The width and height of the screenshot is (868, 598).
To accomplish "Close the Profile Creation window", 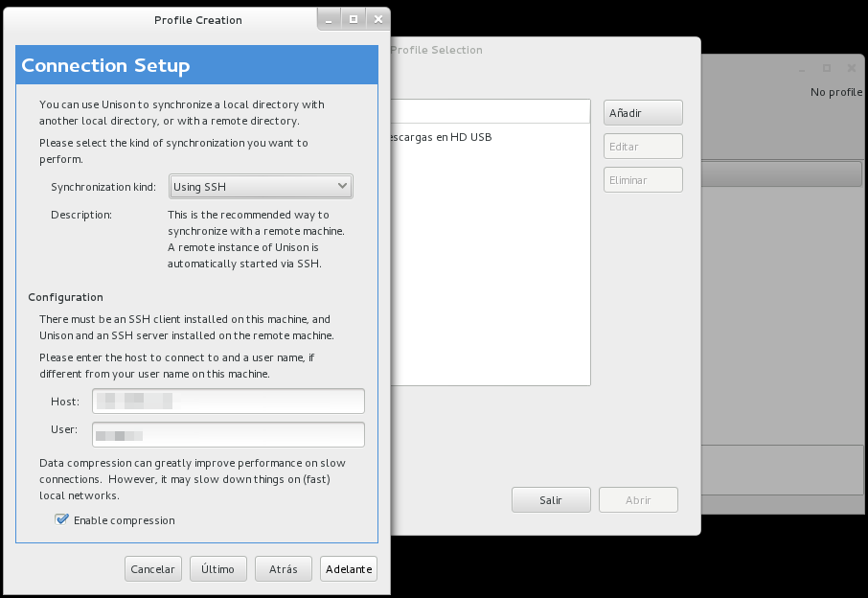I will coord(378,19).
